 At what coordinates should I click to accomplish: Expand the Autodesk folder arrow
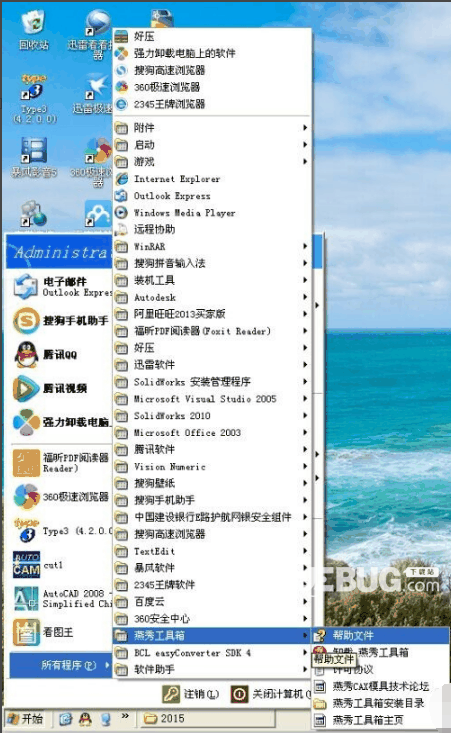pyautogui.click(x=305, y=296)
